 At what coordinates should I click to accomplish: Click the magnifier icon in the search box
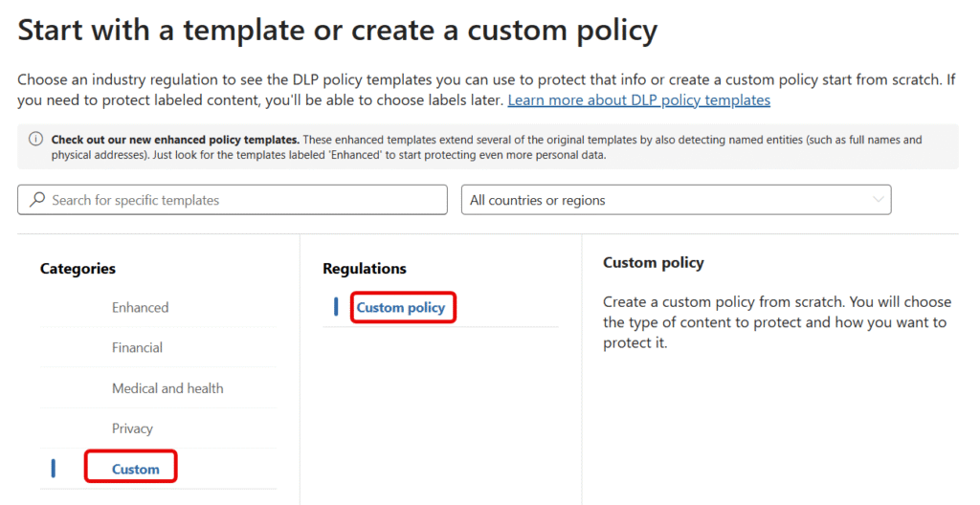(x=37, y=199)
